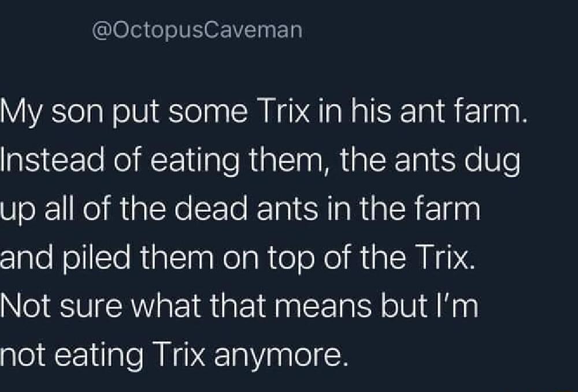The image size is (578, 392).
Task: Click the word "My" starting the tweet
Action: 20,112
